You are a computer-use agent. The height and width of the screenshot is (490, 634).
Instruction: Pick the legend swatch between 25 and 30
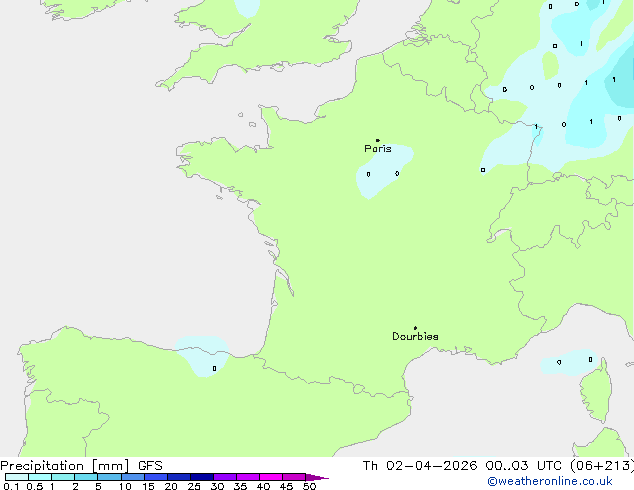[202, 477]
